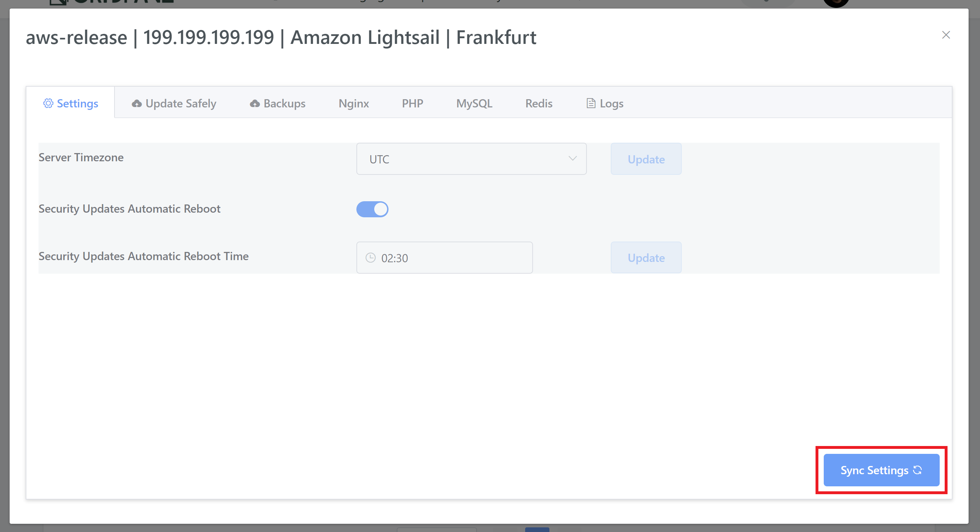
Task: Open the Nginx configuration tab
Action: 354,103
